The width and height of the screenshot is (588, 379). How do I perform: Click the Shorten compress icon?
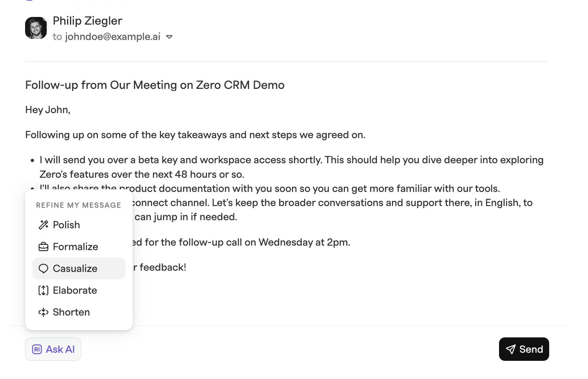click(43, 312)
